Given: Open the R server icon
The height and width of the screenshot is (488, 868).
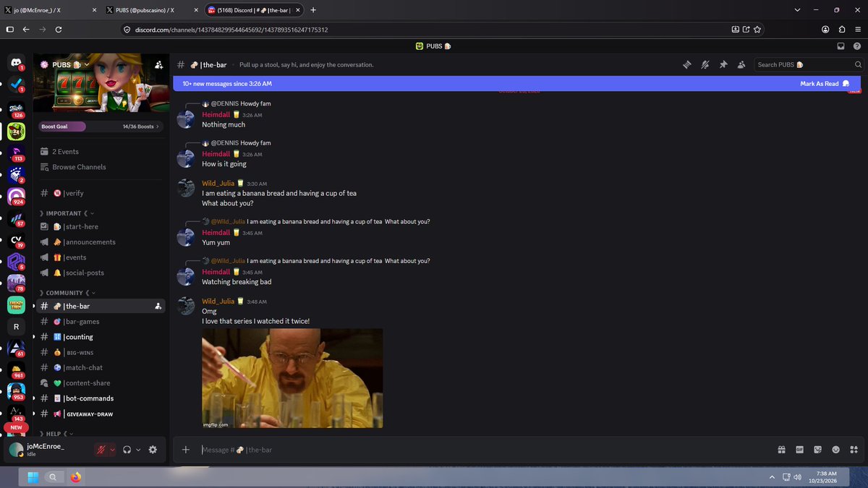Looking at the screenshot, I should tap(16, 327).
